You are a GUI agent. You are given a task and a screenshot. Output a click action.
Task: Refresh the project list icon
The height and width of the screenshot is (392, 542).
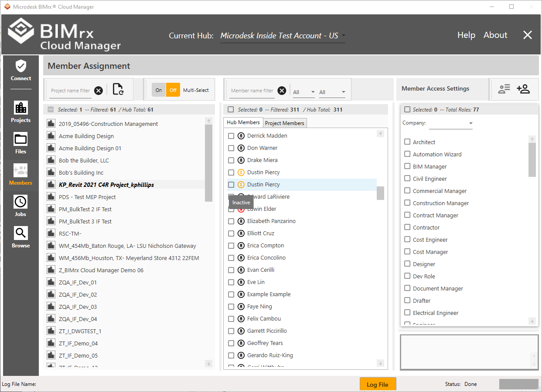(x=118, y=89)
